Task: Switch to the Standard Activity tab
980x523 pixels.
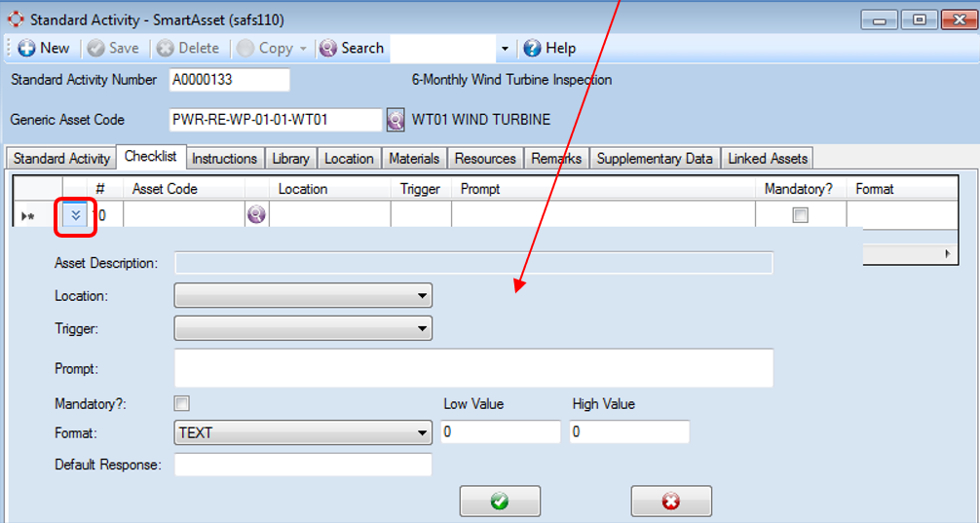Action: [x=61, y=159]
